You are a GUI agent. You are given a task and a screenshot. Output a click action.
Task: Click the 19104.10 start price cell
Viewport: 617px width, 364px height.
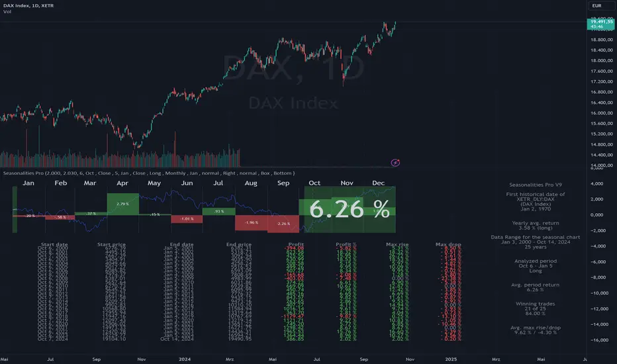[114, 339]
